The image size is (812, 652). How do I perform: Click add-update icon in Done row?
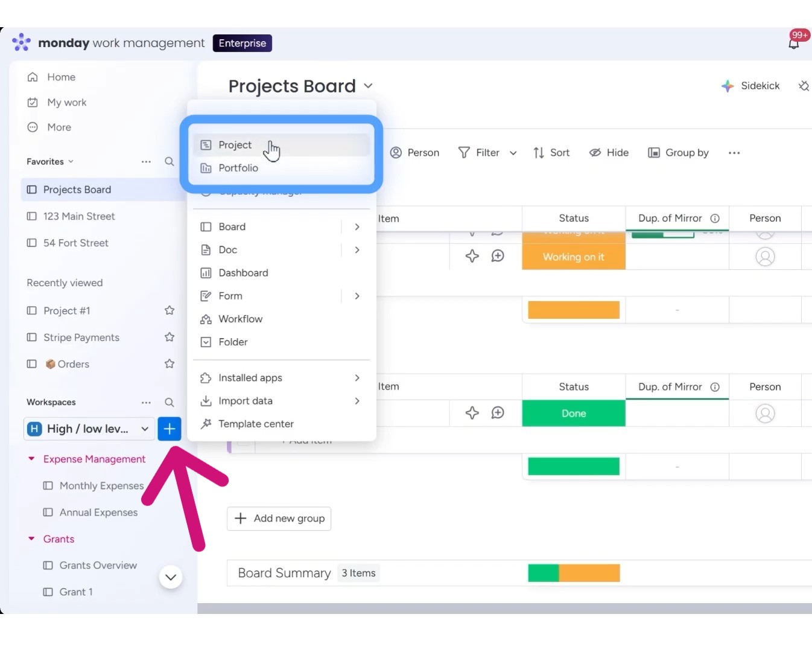click(x=498, y=413)
